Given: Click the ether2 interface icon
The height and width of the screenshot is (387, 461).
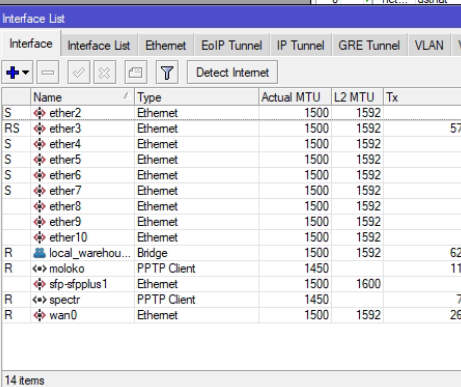Looking at the screenshot, I should point(39,113).
